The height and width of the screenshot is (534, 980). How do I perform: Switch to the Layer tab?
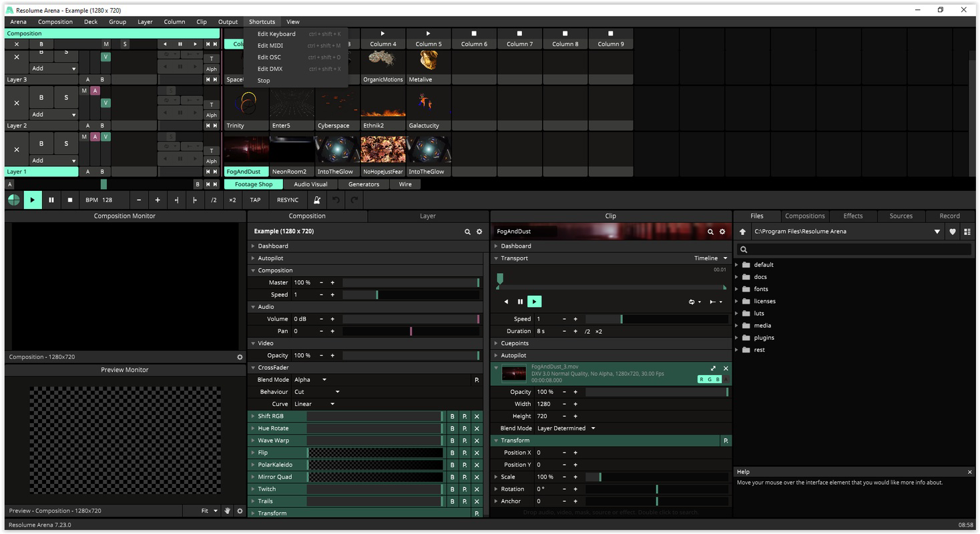[427, 216]
